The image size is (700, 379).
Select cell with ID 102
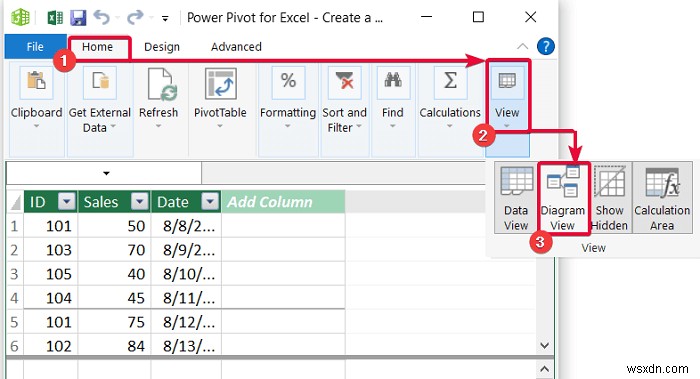[x=51, y=346]
